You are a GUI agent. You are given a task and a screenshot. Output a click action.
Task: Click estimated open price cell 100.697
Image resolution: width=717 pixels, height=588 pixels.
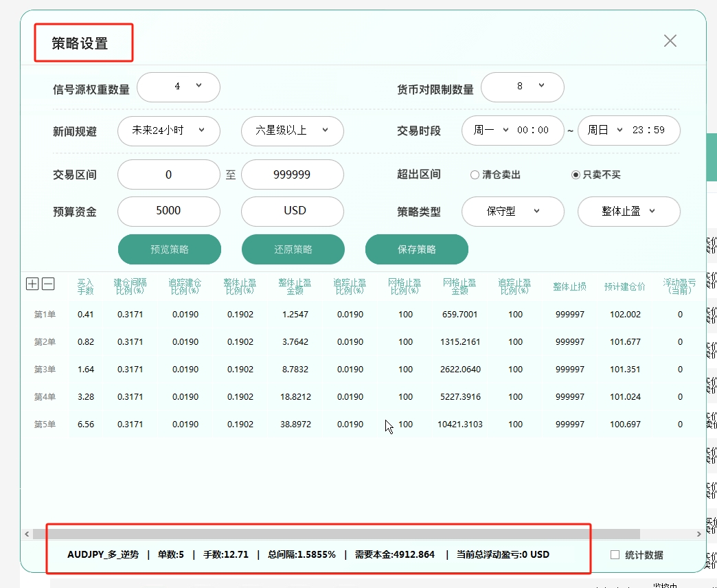pyautogui.click(x=625, y=425)
